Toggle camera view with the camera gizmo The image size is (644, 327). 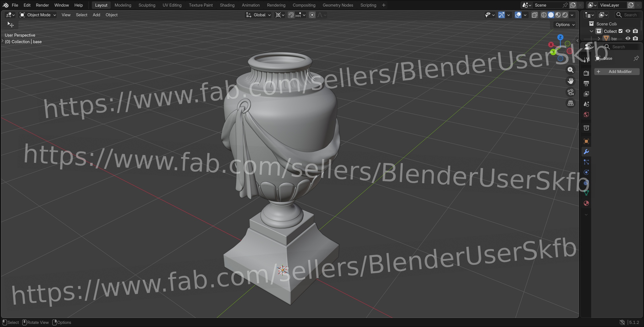[571, 92]
